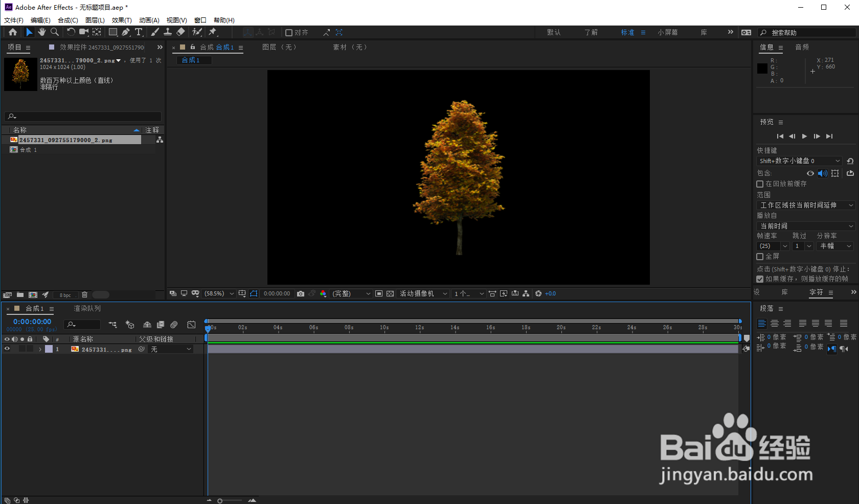
Task: Check the 在回放前缓存 option
Action: point(760,184)
